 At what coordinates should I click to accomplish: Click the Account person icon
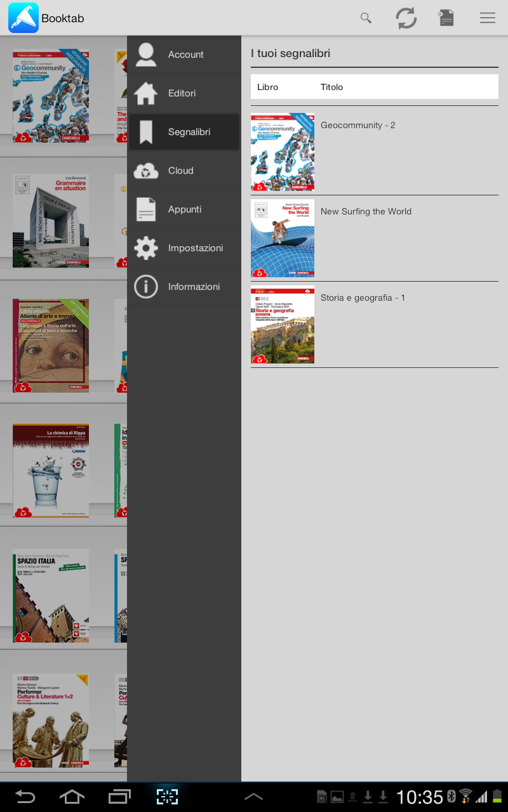click(x=146, y=55)
